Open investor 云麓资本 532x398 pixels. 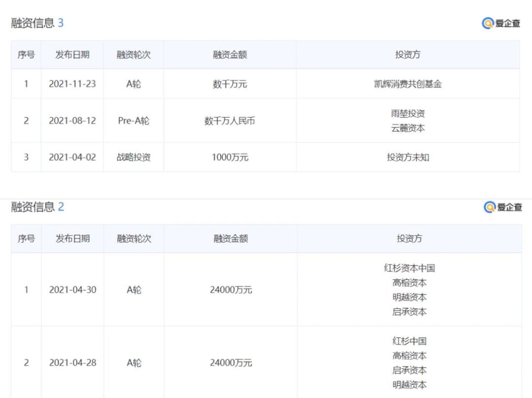coord(408,128)
